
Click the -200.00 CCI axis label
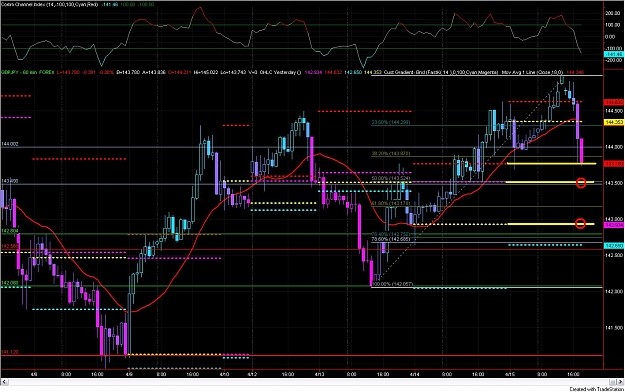[x=614, y=60]
